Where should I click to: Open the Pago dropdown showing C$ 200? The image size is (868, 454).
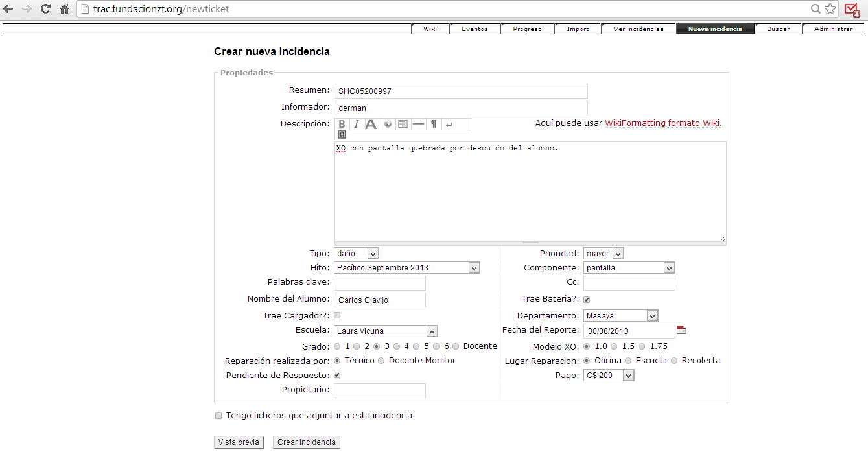pyautogui.click(x=609, y=376)
